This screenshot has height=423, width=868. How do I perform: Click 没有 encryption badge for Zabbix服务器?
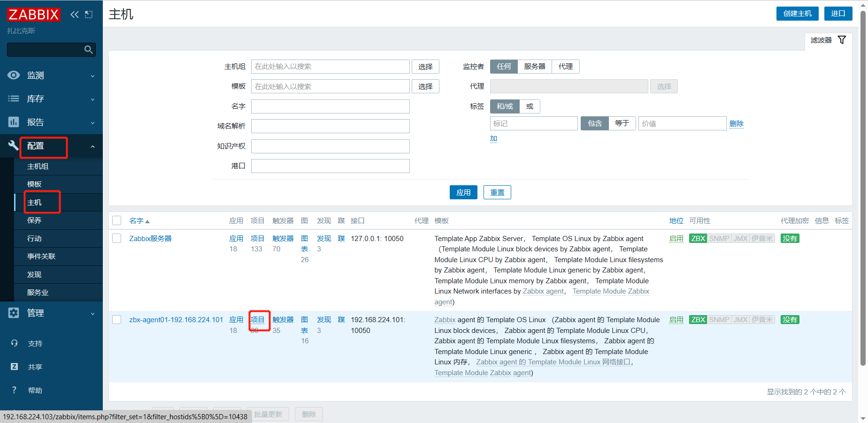click(790, 239)
